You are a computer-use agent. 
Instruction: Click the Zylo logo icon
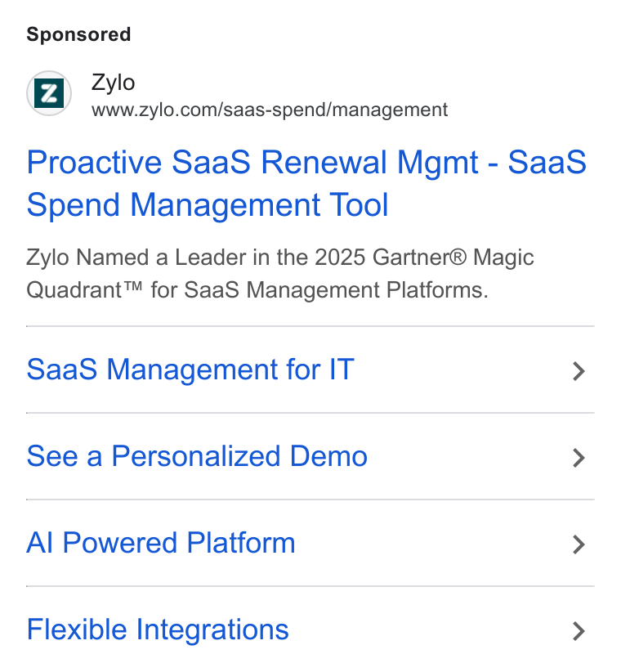pyautogui.click(x=49, y=93)
